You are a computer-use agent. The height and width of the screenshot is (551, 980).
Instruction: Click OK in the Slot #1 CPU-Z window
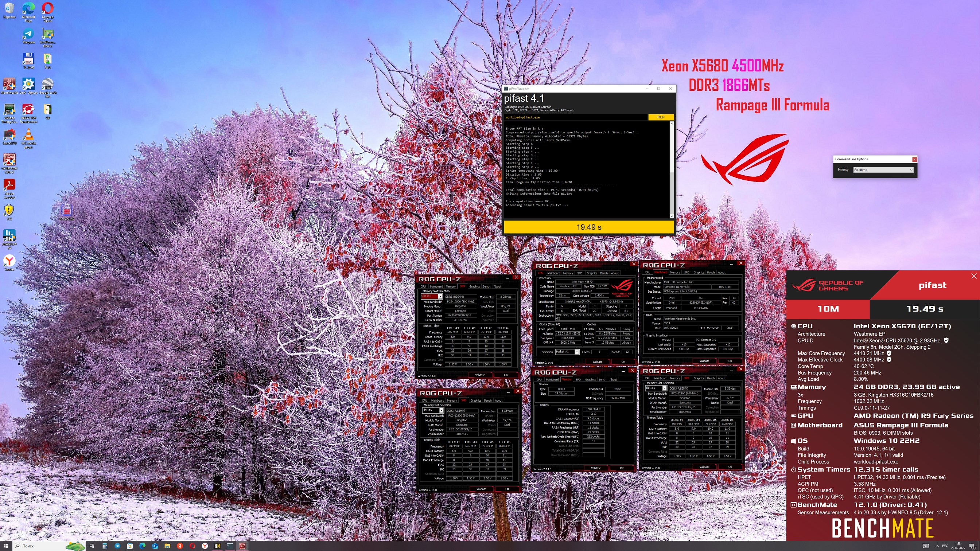[x=730, y=466]
